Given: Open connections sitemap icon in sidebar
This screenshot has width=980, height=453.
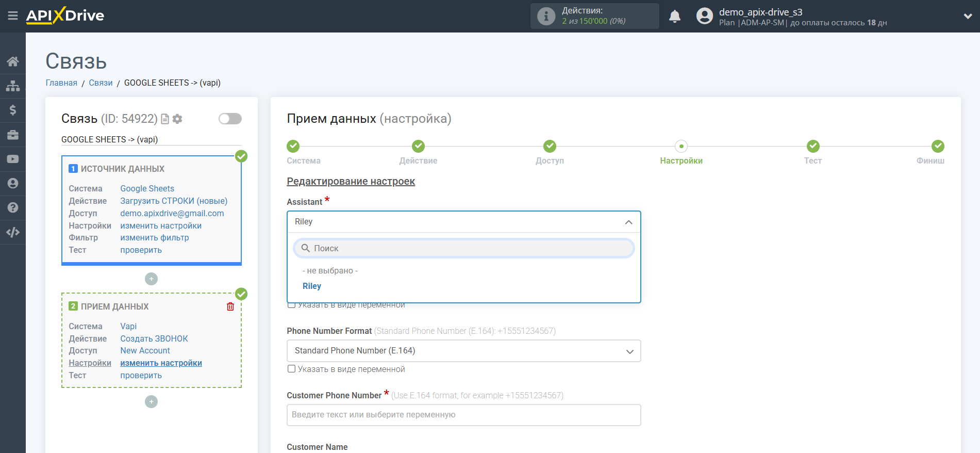Looking at the screenshot, I should pos(13,86).
